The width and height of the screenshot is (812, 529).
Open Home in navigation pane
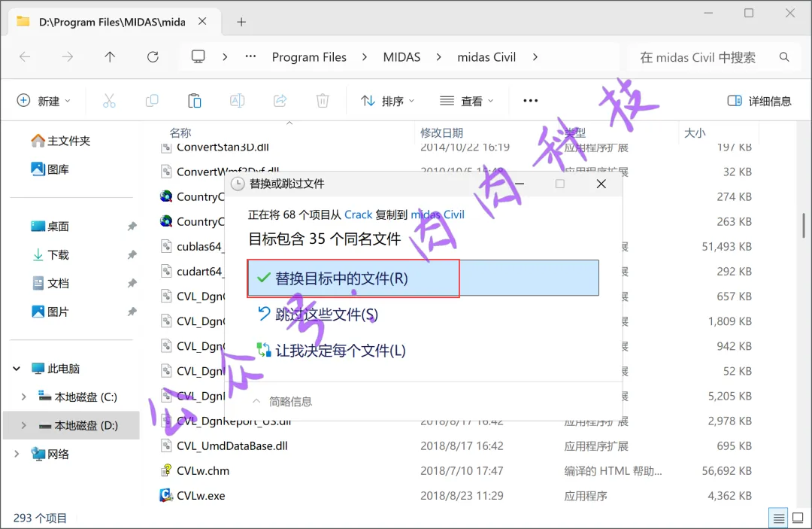click(x=60, y=141)
